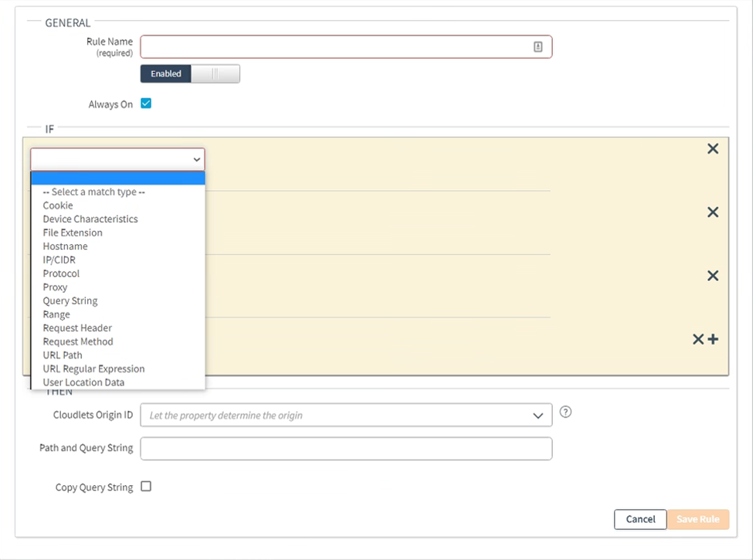Select Query String match type
Screen dimensions: 756x560
(118, 300)
